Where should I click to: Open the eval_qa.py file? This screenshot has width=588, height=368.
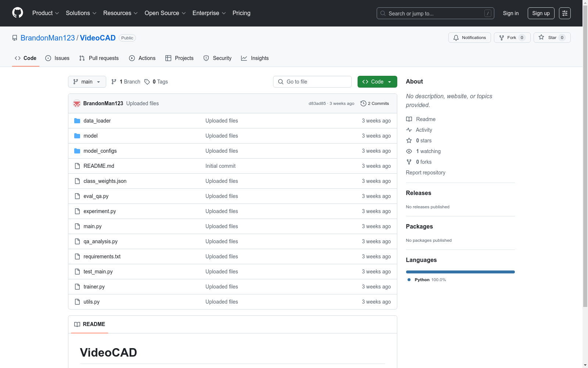(x=96, y=196)
